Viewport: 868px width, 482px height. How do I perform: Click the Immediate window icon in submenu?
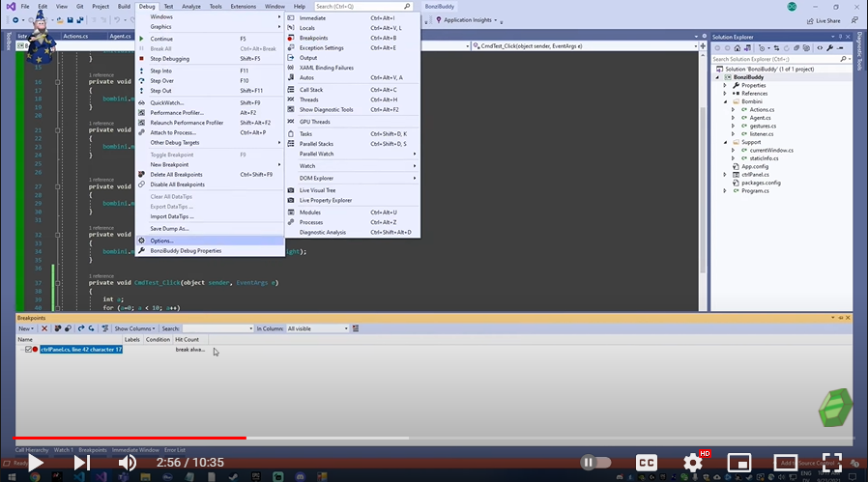pyautogui.click(x=291, y=17)
